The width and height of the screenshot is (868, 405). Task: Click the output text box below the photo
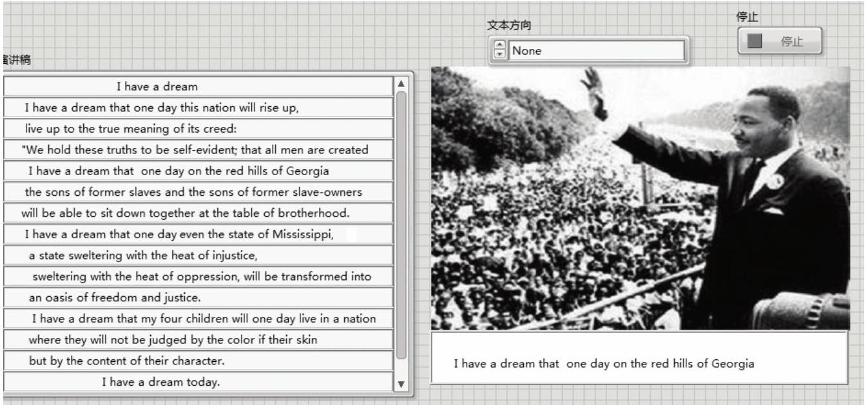[639, 358]
